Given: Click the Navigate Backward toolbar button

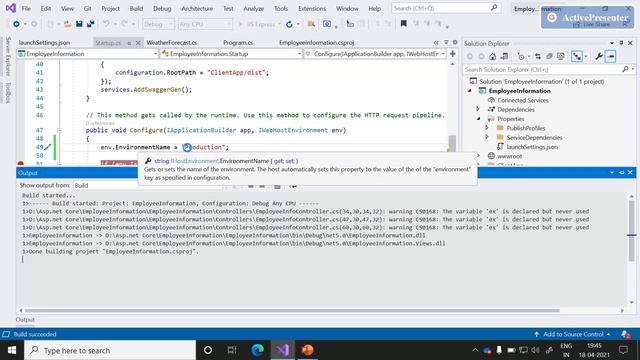Looking at the screenshot, I should [16, 24].
